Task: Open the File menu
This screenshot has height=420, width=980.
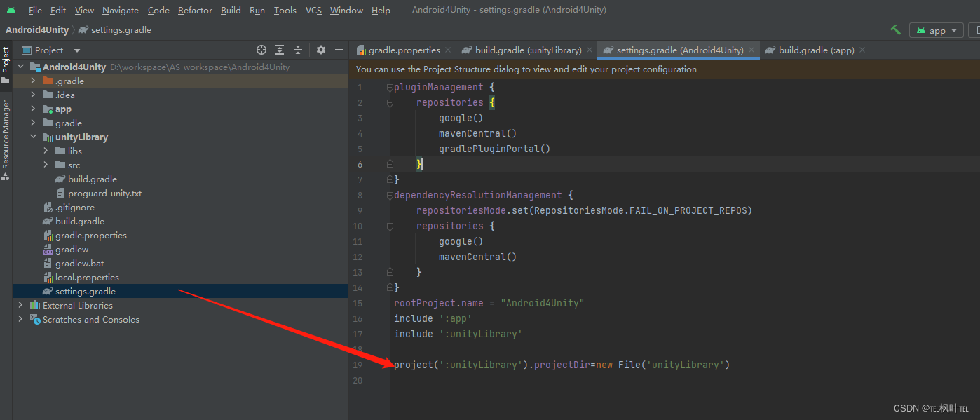Action: tap(35, 10)
